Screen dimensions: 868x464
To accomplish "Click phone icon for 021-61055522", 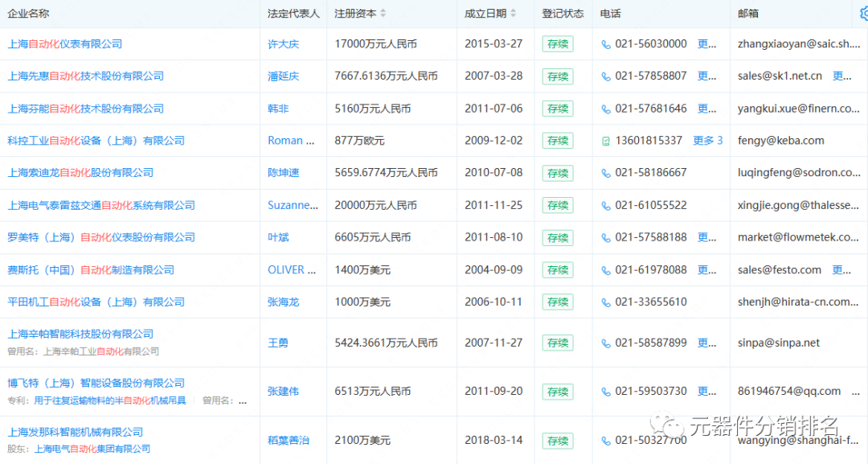I will click(x=606, y=206).
